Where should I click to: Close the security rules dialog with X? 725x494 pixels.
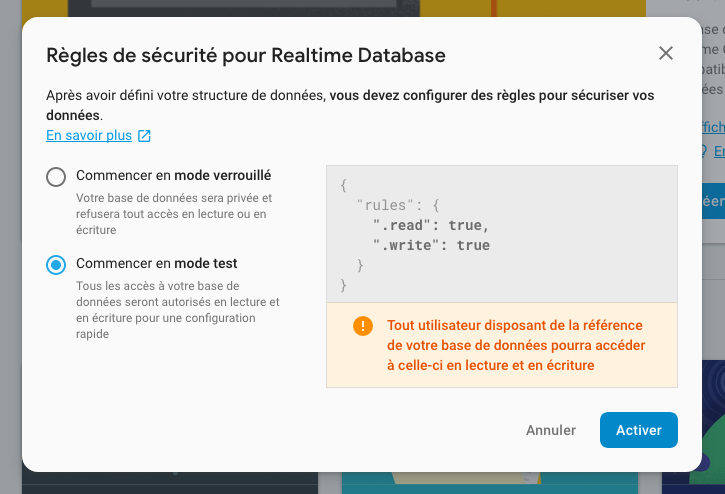(666, 53)
